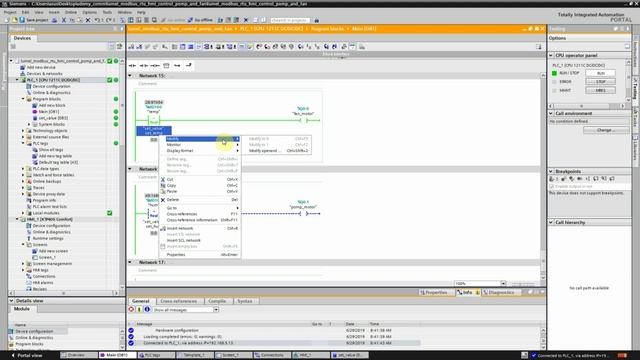Viewport: 640px width, 360px height.
Task: Open the Options menu
Action: click(x=89, y=13)
